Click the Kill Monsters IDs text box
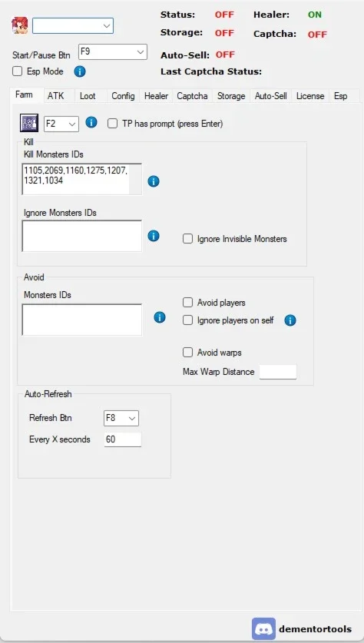The width and height of the screenshot is (364, 643). click(82, 179)
